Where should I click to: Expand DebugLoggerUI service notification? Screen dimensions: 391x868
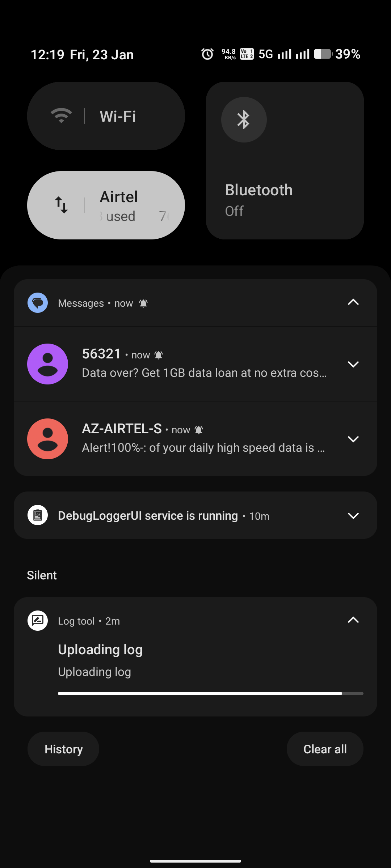[353, 515]
